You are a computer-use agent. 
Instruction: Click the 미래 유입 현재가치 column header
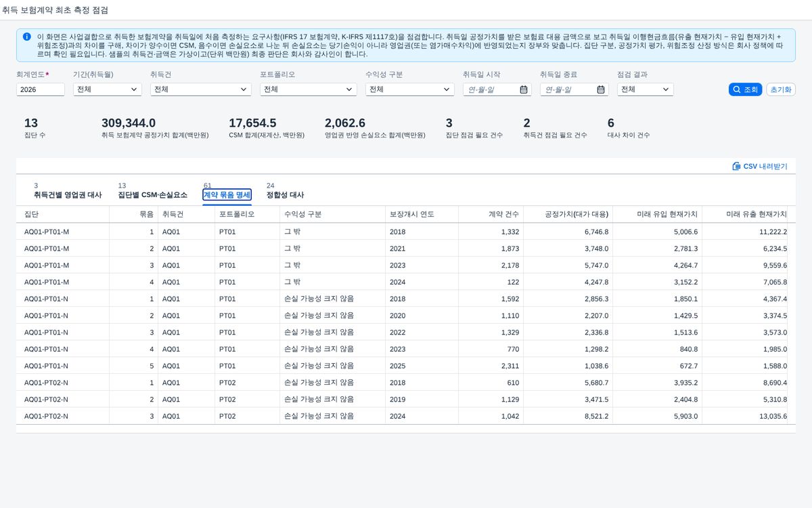pos(658,214)
